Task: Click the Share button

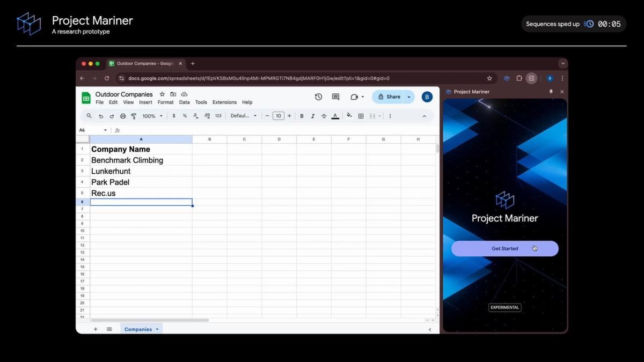Action: click(x=389, y=97)
